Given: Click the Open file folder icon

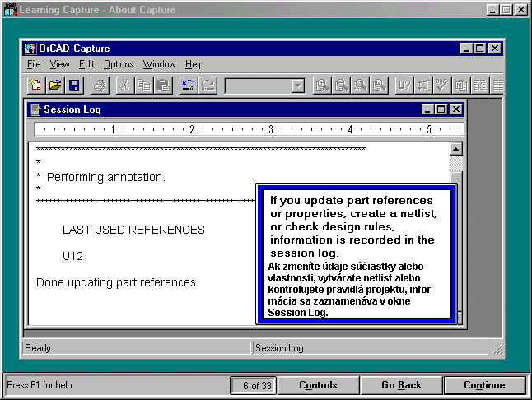Looking at the screenshot, I should 55,85.
